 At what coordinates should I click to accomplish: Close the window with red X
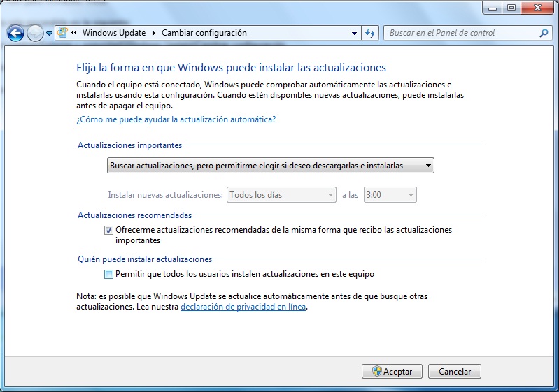tap(537, 8)
